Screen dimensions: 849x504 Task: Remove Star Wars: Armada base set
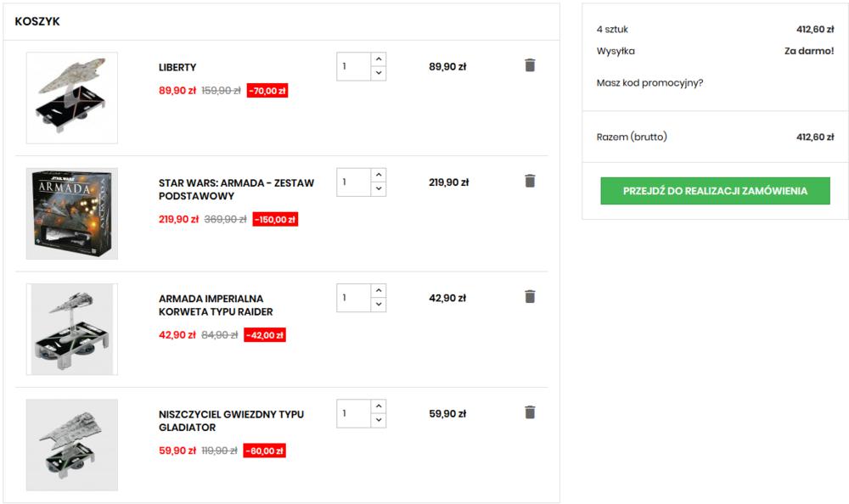point(530,181)
